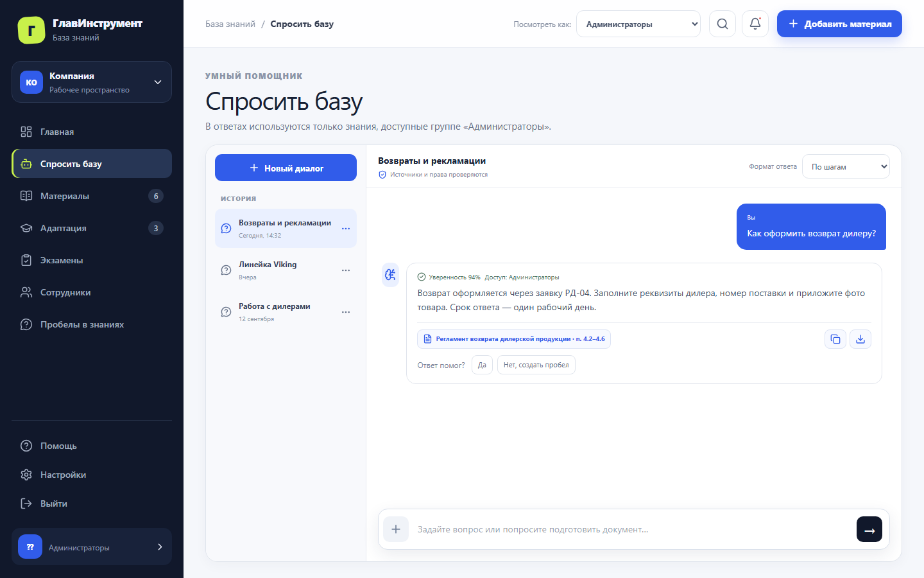Click Выйти to log out
This screenshot has width=924, height=578.
click(x=92, y=504)
